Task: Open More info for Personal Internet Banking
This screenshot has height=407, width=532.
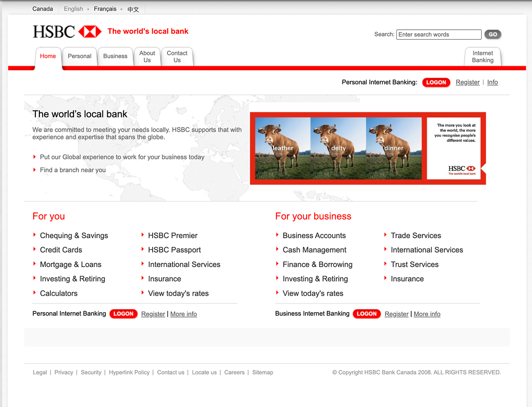Action: 184,314
